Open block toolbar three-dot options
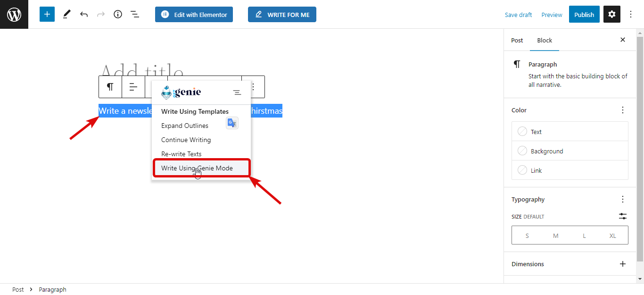Viewport: 644px width, 295px height. click(x=254, y=87)
